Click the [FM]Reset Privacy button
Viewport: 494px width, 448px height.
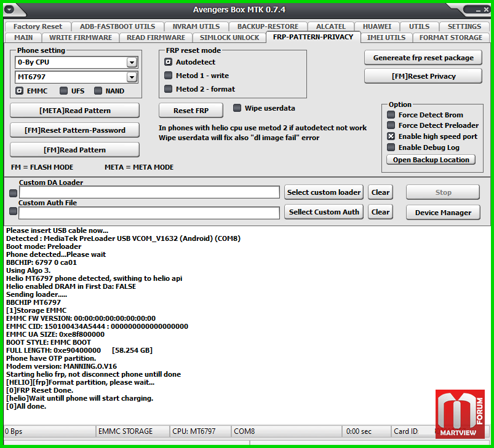[423, 76]
